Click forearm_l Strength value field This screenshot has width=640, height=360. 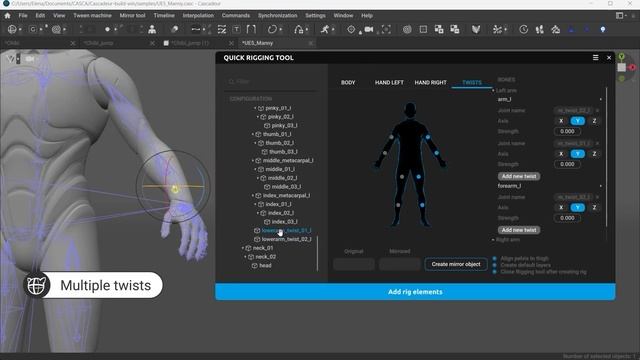567,218
